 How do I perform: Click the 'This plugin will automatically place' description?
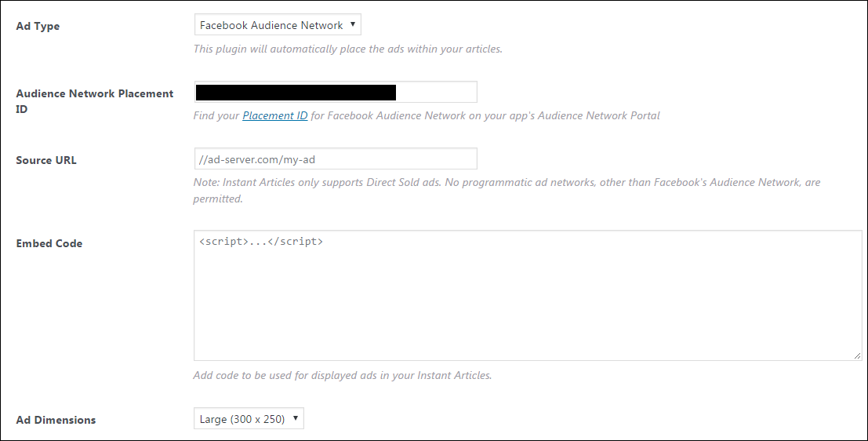coord(347,49)
